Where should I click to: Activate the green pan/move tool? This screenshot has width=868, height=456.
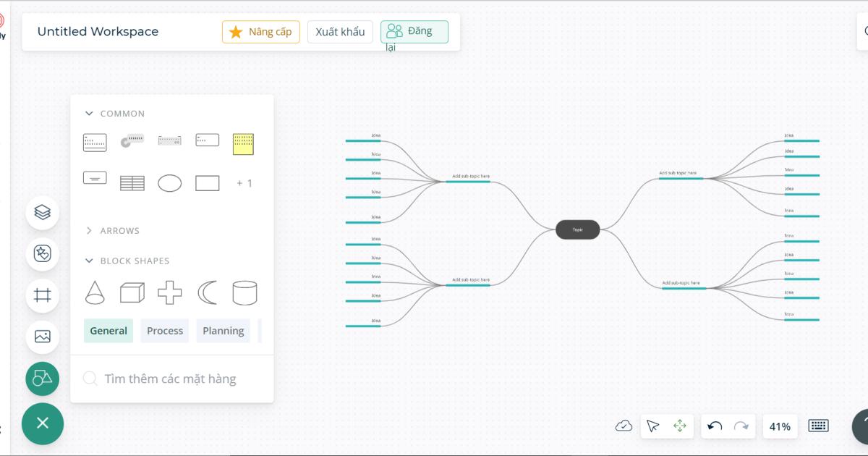click(x=680, y=426)
